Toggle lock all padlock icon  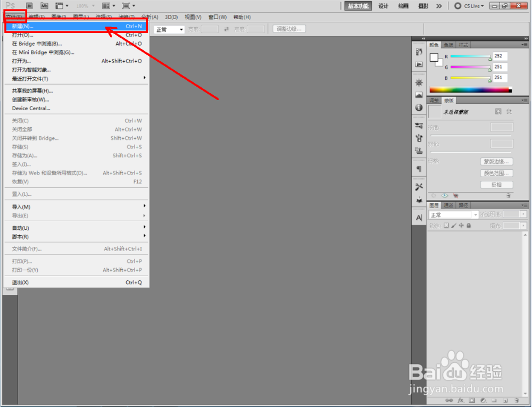[x=469, y=225]
